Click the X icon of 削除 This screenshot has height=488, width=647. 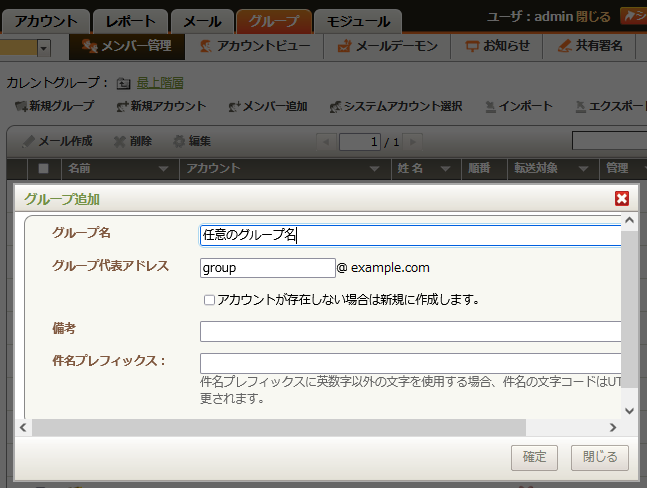coord(119,142)
